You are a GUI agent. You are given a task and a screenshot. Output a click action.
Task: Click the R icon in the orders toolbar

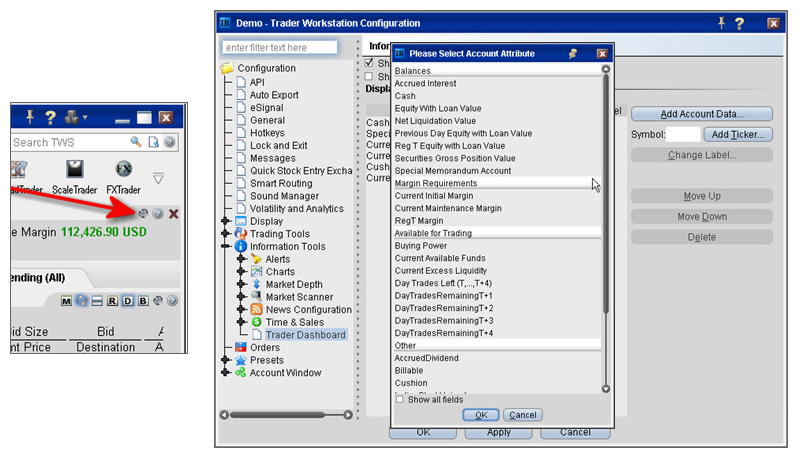(x=112, y=301)
